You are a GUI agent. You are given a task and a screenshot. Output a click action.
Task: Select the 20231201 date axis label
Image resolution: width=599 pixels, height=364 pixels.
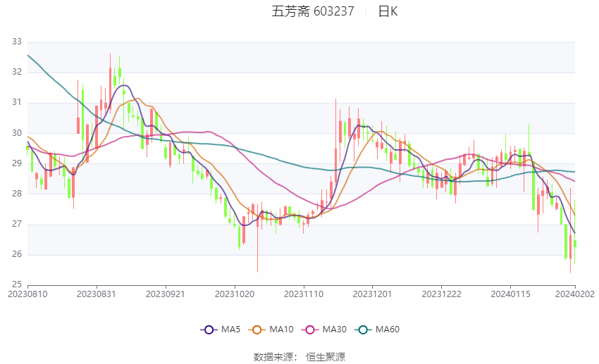click(373, 294)
